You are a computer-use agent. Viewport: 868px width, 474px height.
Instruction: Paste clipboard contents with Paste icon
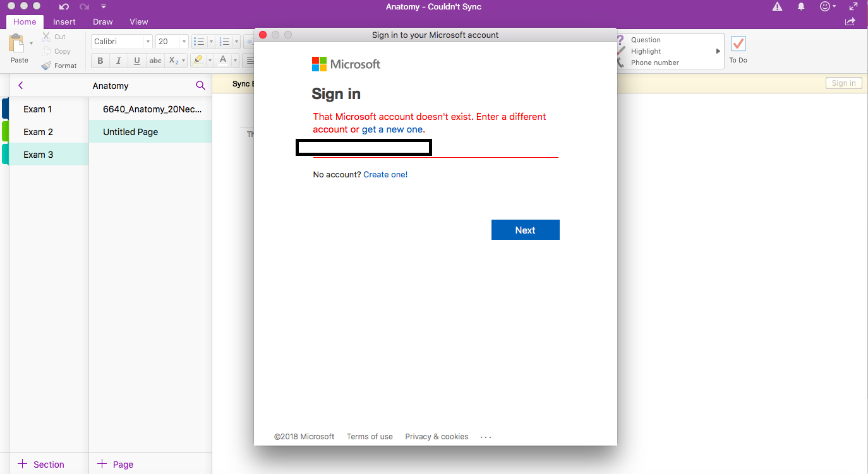click(17, 44)
